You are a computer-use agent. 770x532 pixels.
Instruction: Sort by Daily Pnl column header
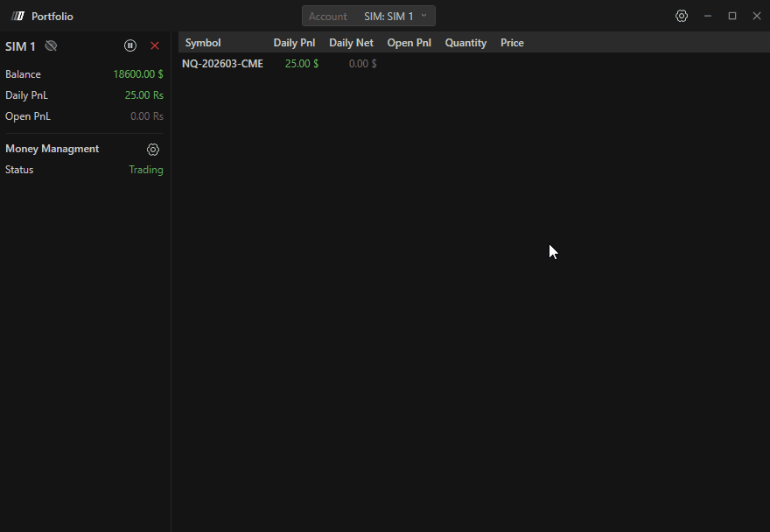coord(294,43)
